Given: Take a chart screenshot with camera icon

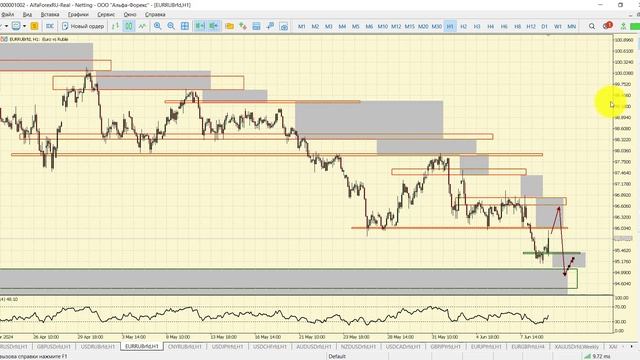Looking at the screenshot, I should 284,26.
